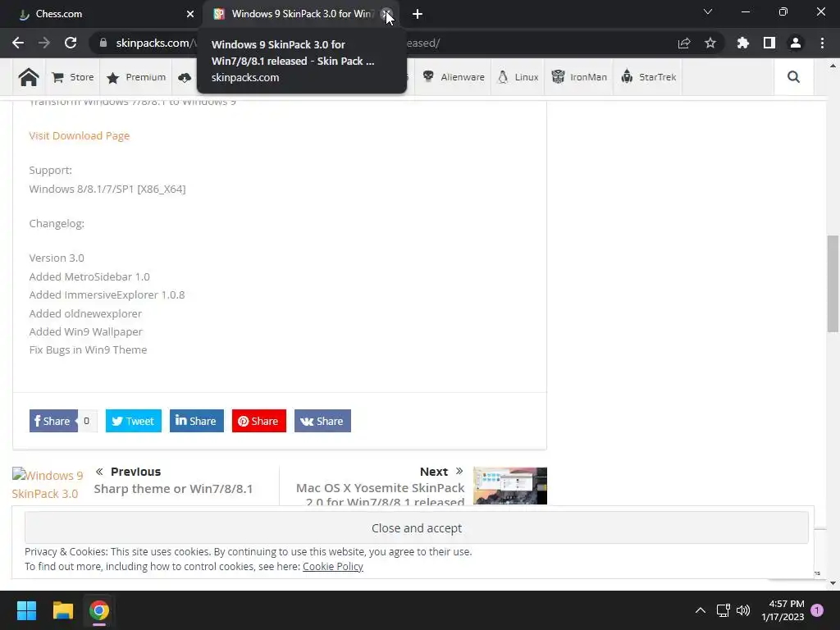This screenshot has height=630, width=840.
Task: Open the Windows Start menu
Action: coord(26,610)
